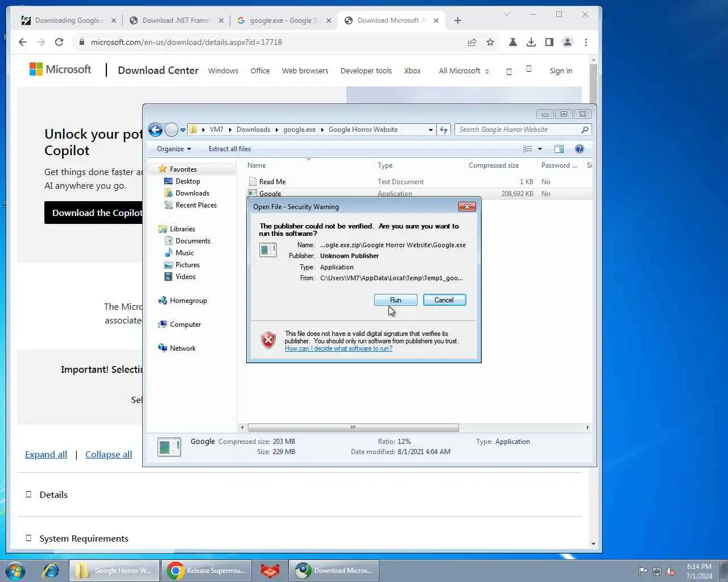This screenshot has height=582, width=728.
Task: Open Windows Start button
Action: (15, 571)
